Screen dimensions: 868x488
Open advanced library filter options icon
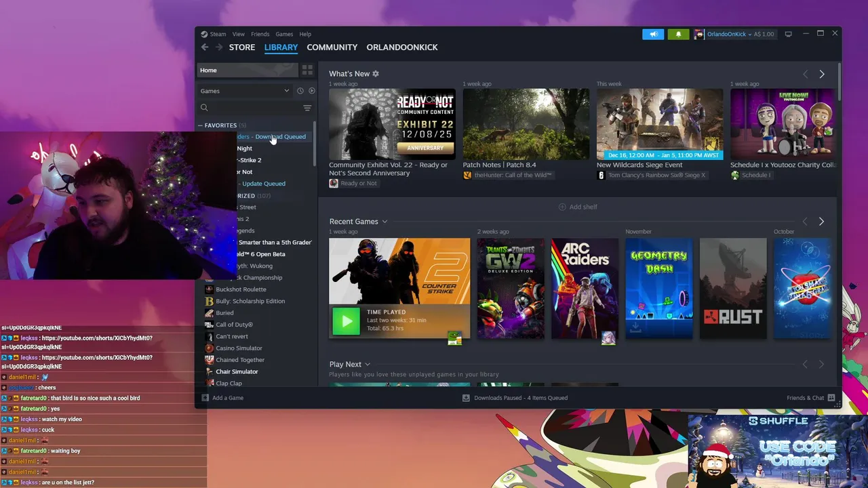point(307,108)
